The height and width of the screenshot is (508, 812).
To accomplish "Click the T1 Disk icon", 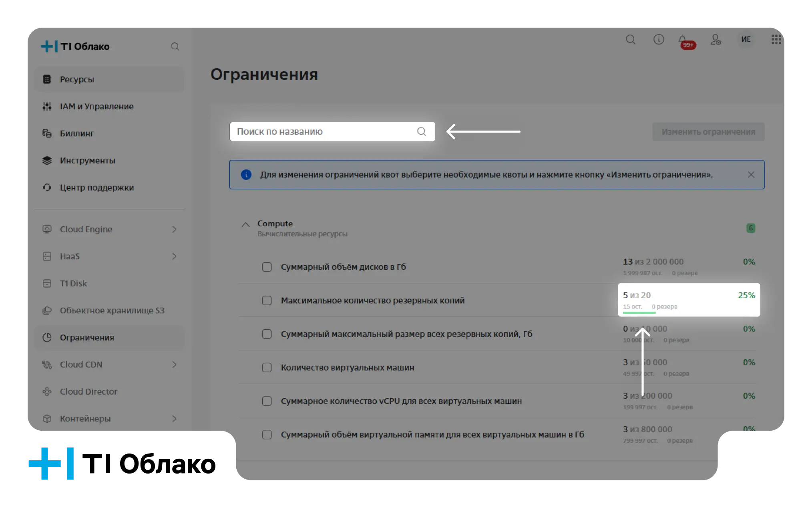I will pyautogui.click(x=47, y=283).
